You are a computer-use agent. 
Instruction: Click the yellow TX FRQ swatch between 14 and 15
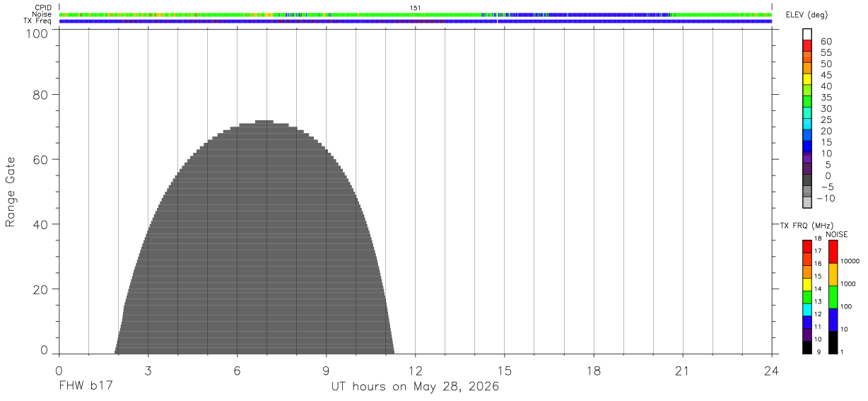[x=807, y=284]
